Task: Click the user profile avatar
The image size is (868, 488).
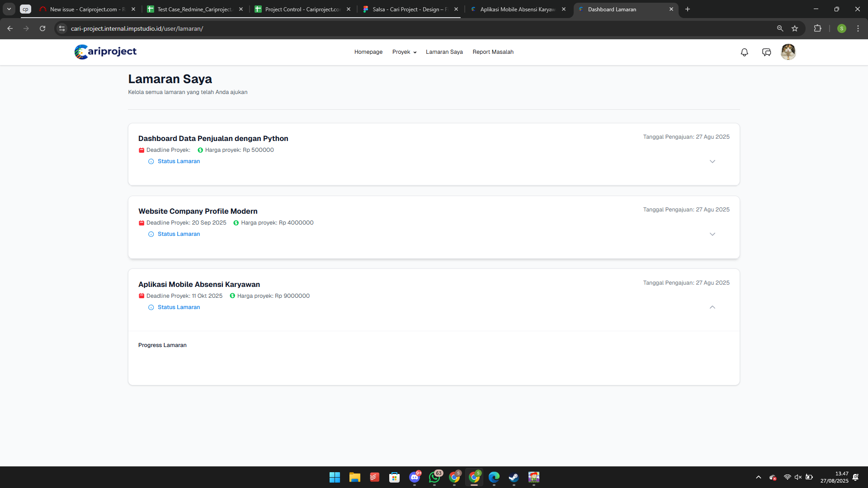Action: point(788,52)
